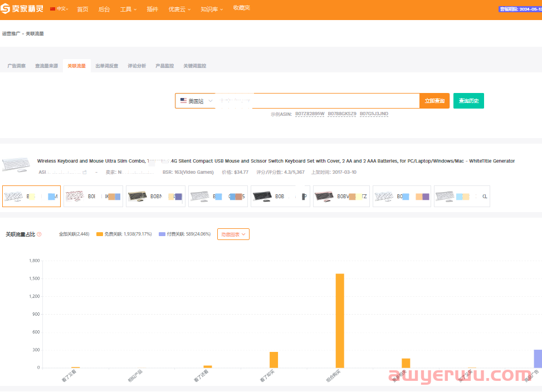Click the 查询历史 button
The height and width of the screenshot is (392, 542).
click(468, 101)
